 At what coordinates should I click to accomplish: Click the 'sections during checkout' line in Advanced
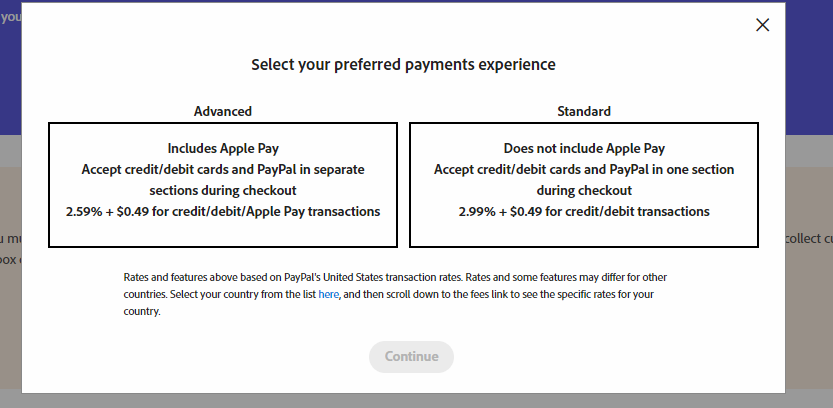pos(223,190)
